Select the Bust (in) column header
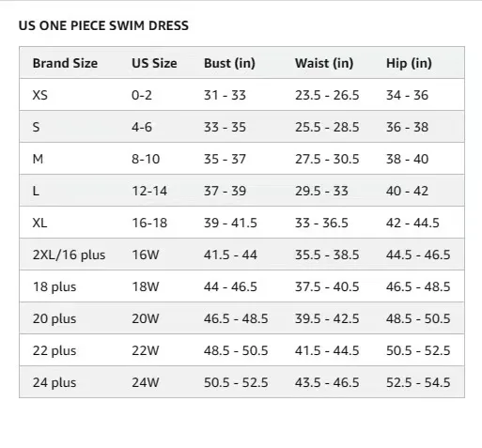This screenshot has width=482, height=448. [229, 63]
